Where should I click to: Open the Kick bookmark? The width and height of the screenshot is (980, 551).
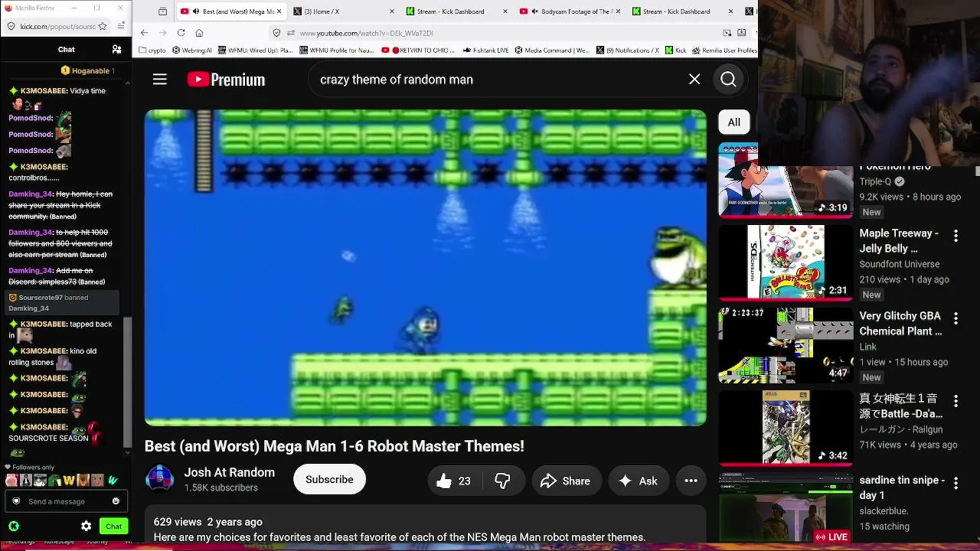coord(676,51)
